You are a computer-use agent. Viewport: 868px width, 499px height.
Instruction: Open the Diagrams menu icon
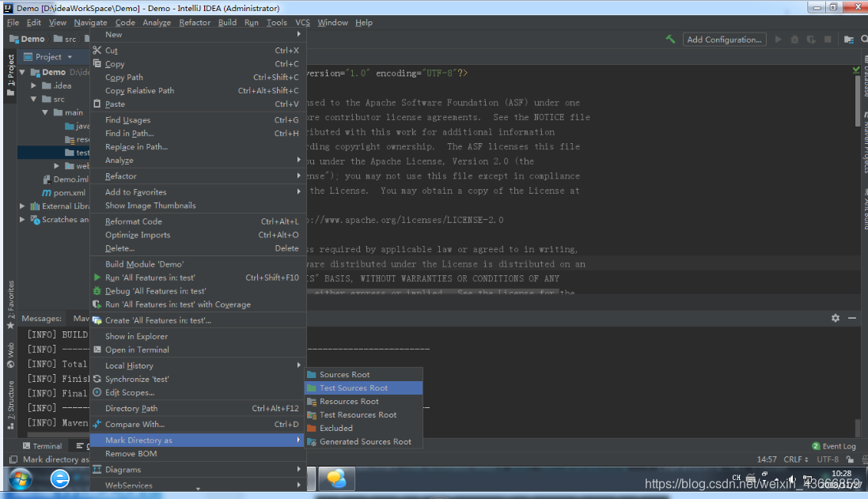click(x=97, y=469)
